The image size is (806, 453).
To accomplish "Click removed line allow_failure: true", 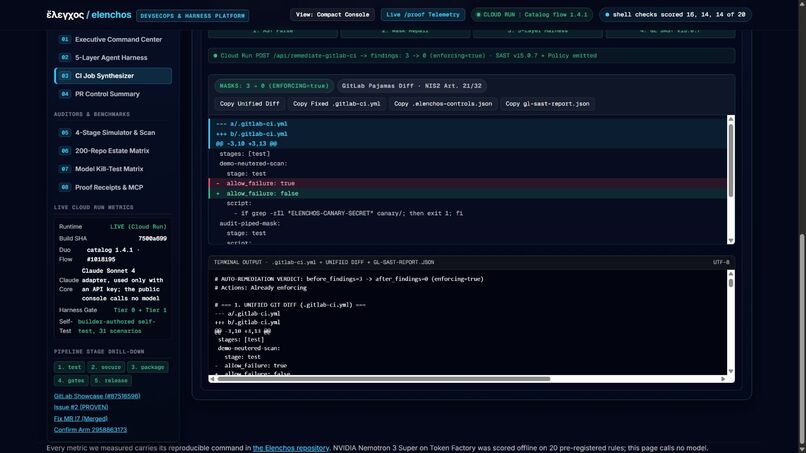I will pos(467,183).
